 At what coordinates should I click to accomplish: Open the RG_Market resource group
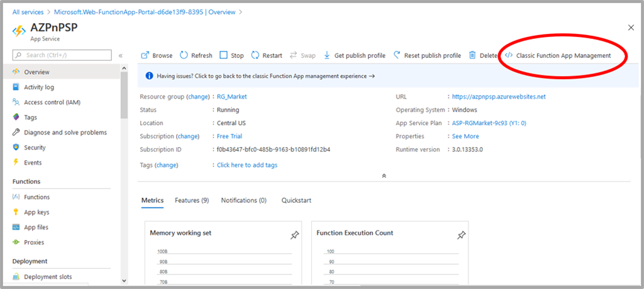tap(231, 97)
